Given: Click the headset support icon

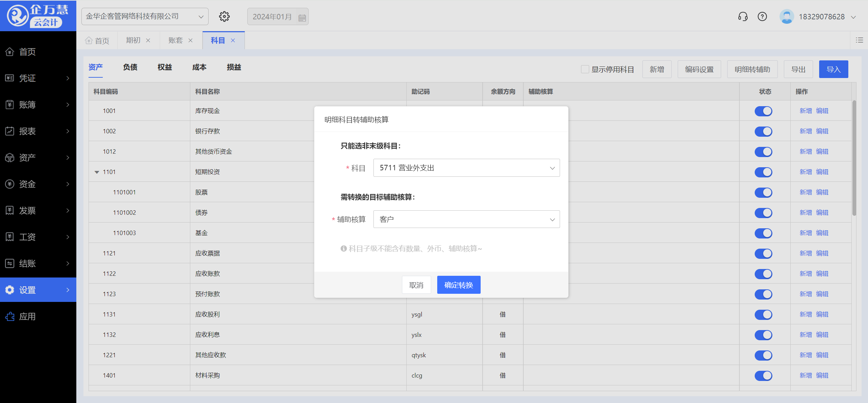Looking at the screenshot, I should (742, 16).
